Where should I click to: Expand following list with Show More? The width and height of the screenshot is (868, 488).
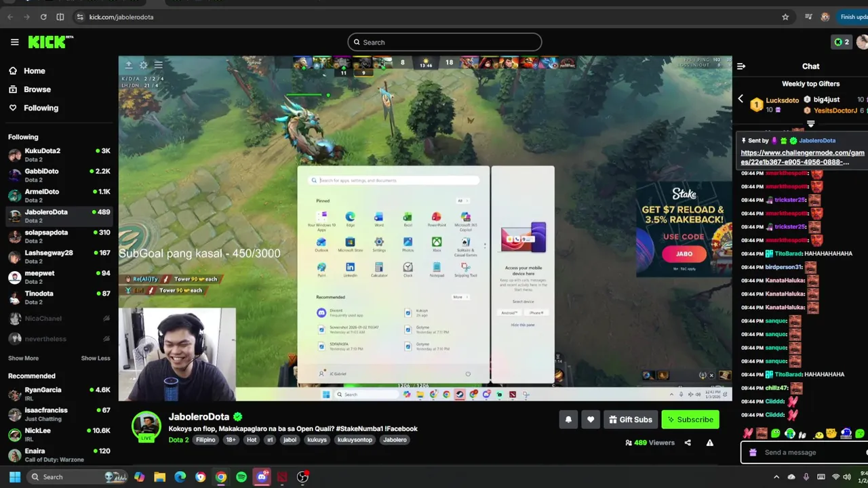pyautogui.click(x=23, y=358)
